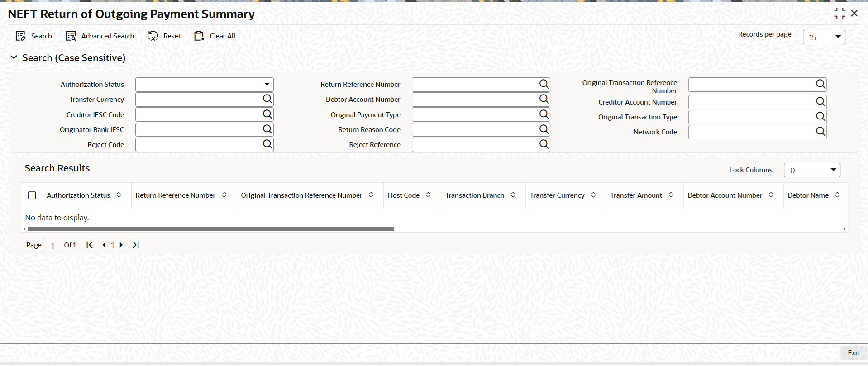Viewport: 868px width, 366px height.
Task: Open Records per page dropdown
Action: pyautogui.click(x=824, y=37)
